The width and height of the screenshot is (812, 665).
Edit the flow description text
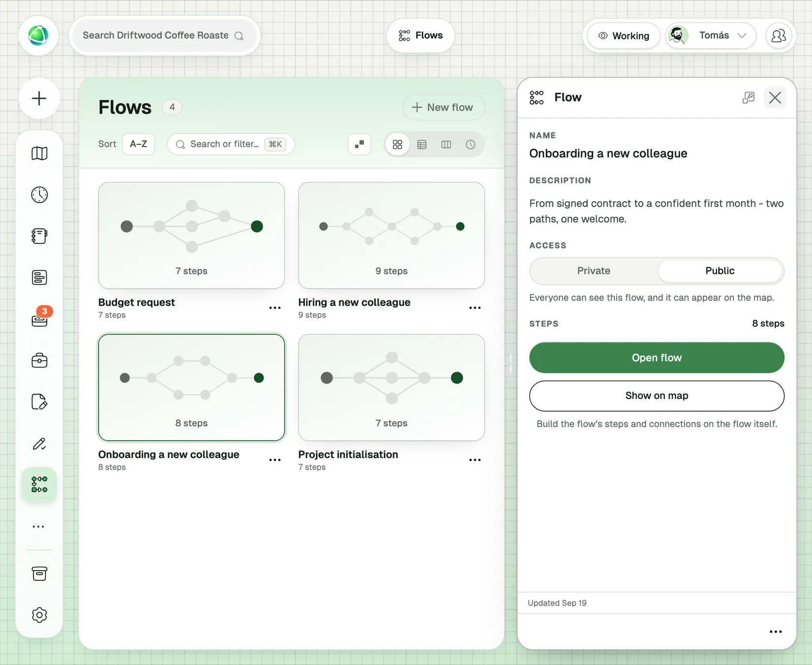coord(656,211)
